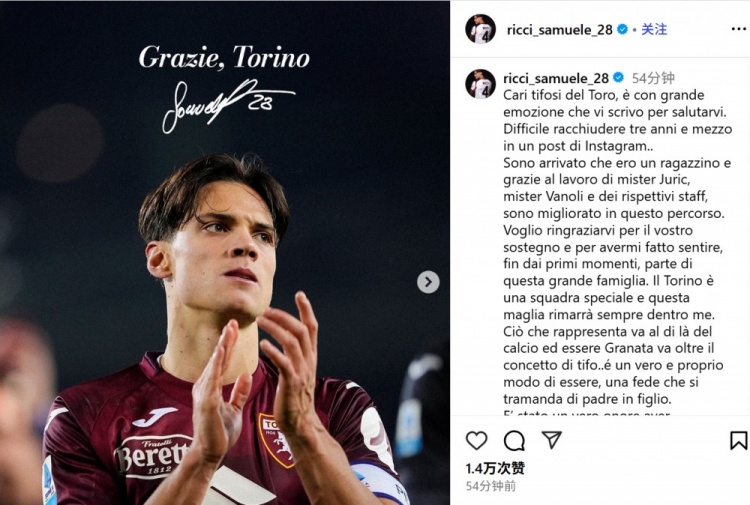Click the profile avatar in the post header
Screen dimensions: 750x505
click(480, 29)
